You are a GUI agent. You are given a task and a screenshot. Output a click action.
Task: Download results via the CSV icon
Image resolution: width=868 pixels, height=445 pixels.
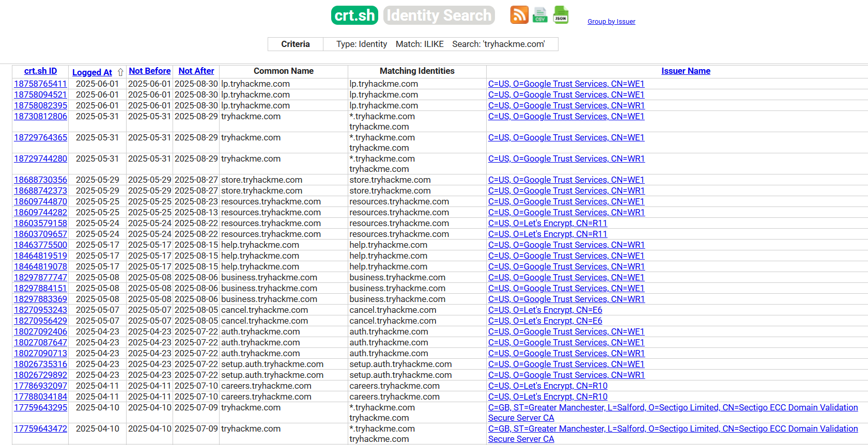point(540,15)
